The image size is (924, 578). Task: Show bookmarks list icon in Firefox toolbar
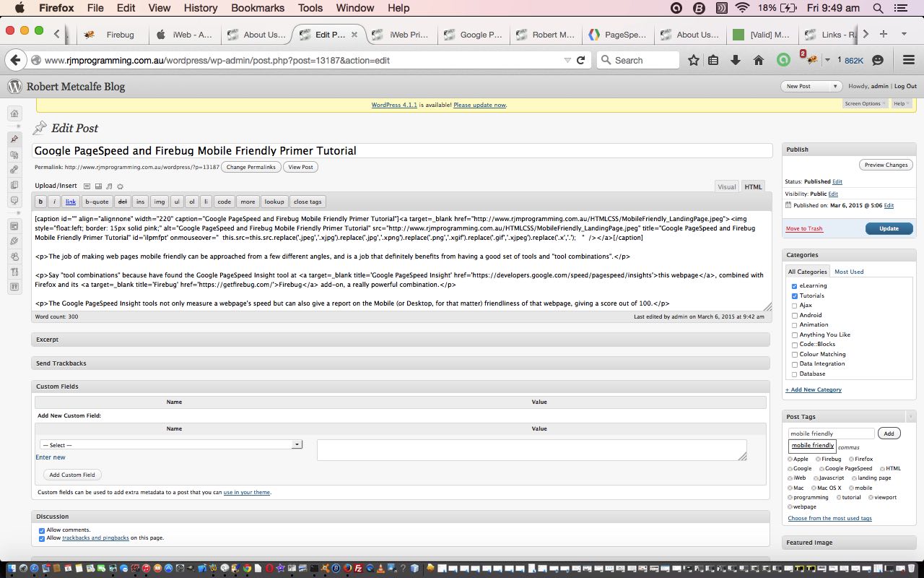tap(713, 60)
